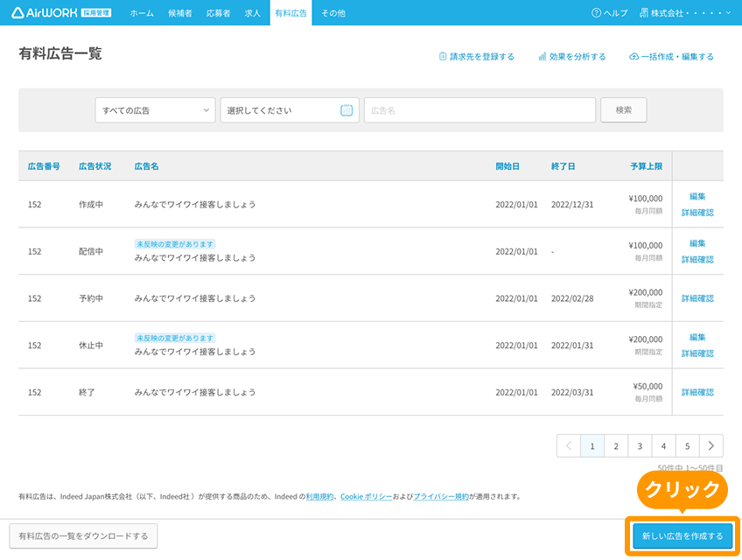This screenshot has height=560, width=742.
Task: Click the 作成中 status cell
Action: (x=91, y=205)
